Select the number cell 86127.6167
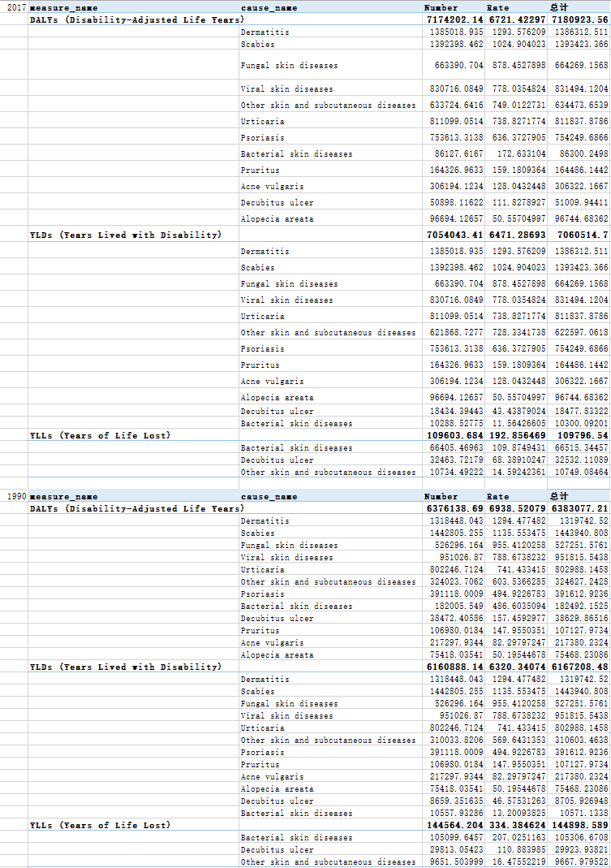611x868 pixels. [x=458, y=154]
